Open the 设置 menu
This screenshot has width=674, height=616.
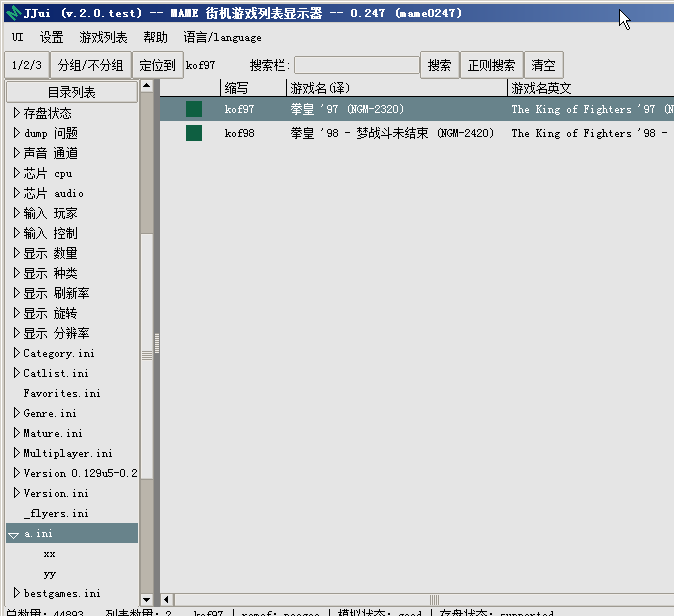52,37
